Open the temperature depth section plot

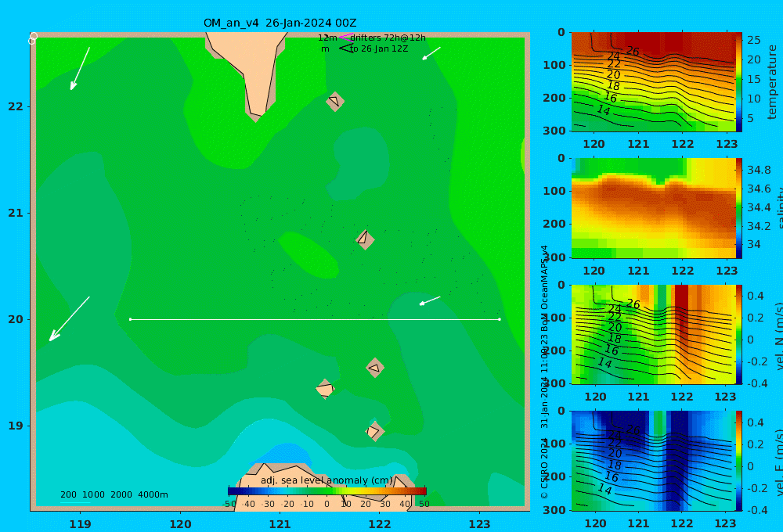click(x=653, y=82)
